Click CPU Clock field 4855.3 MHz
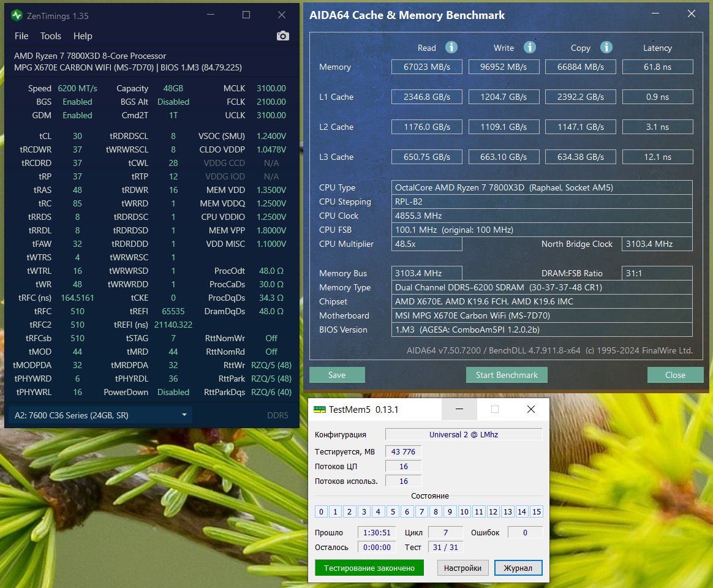713x588 pixels. point(542,216)
